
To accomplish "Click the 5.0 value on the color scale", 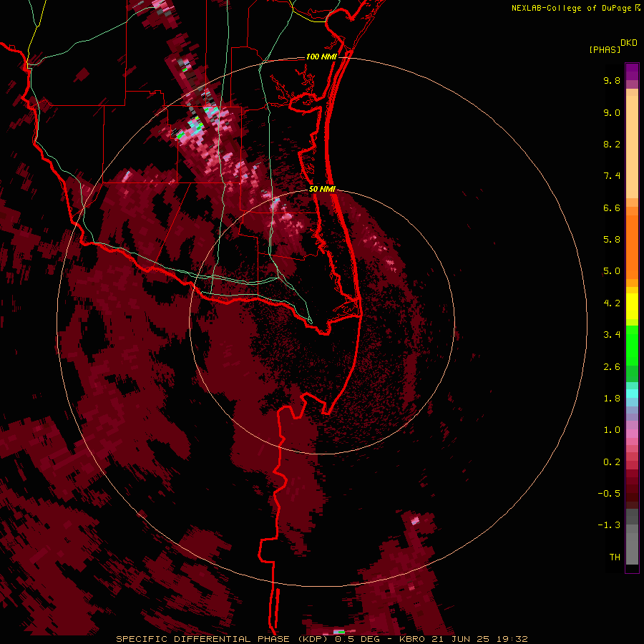I will [612, 271].
